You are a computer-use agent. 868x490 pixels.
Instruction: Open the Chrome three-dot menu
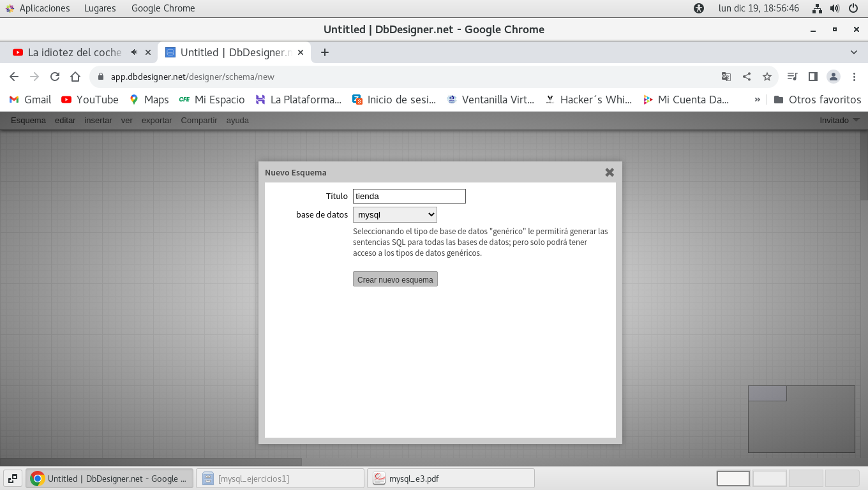tap(855, 77)
